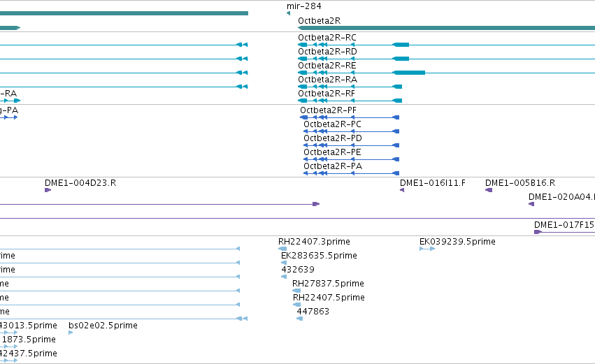The height and width of the screenshot is (364, 595).
Task: Click the bs02e02.5prime arrow glyph
Action: pyautogui.click(x=71, y=333)
